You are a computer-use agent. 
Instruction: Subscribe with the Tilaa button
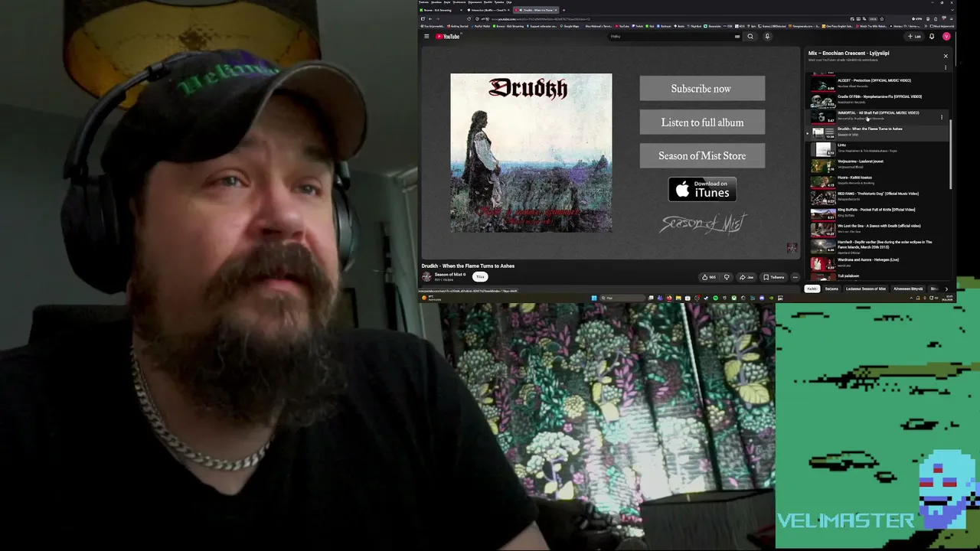(480, 277)
